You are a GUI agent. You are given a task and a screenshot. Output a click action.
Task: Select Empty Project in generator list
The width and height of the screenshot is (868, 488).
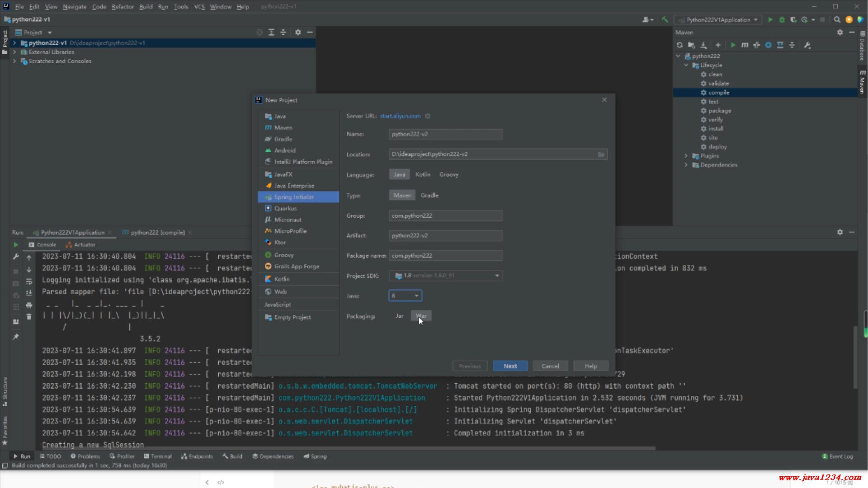tap(298, 317)
